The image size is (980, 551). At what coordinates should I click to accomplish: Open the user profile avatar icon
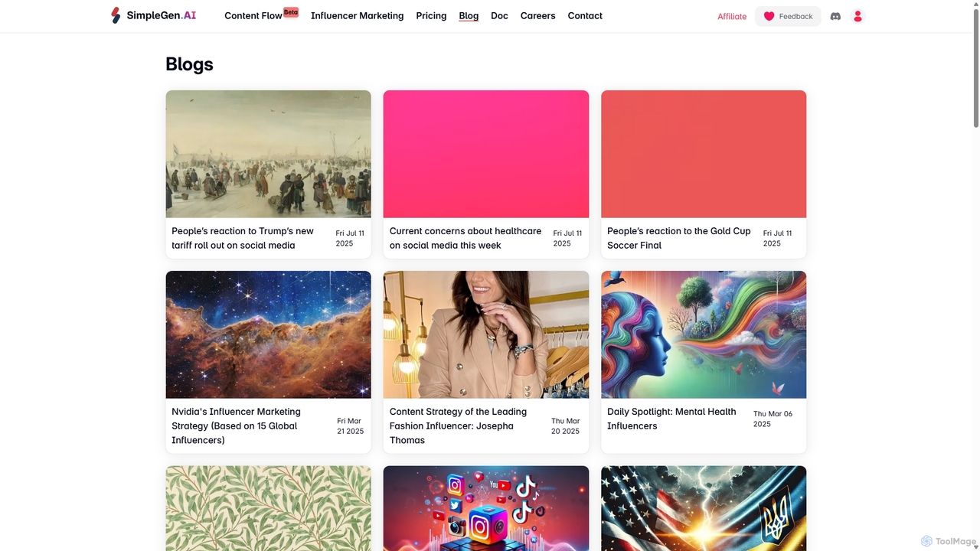coord(857,16)
